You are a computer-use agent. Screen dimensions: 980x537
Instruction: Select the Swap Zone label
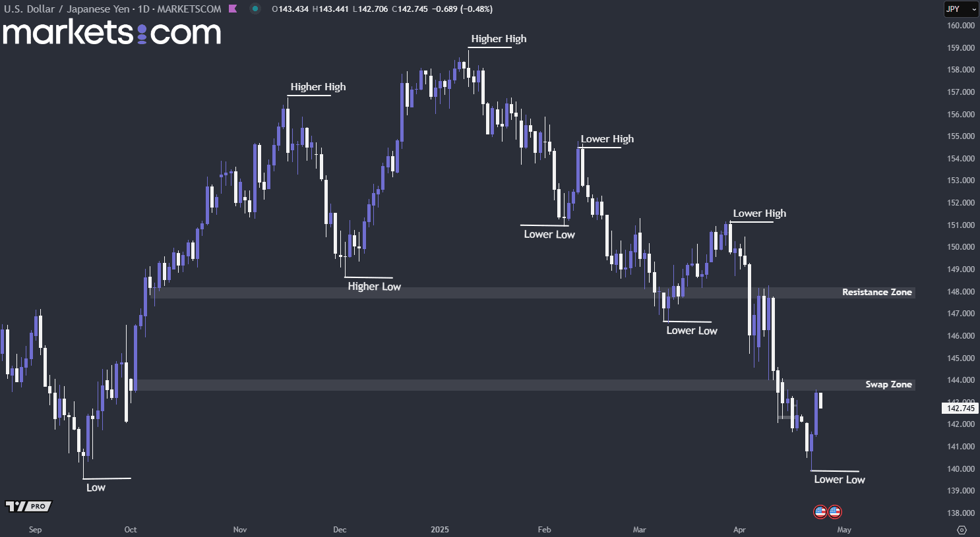888,384
